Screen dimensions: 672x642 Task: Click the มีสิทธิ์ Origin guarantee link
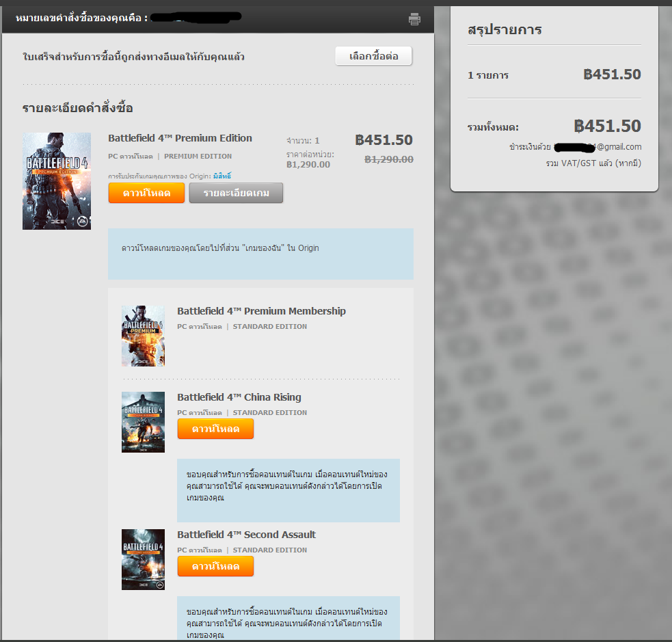222,176
